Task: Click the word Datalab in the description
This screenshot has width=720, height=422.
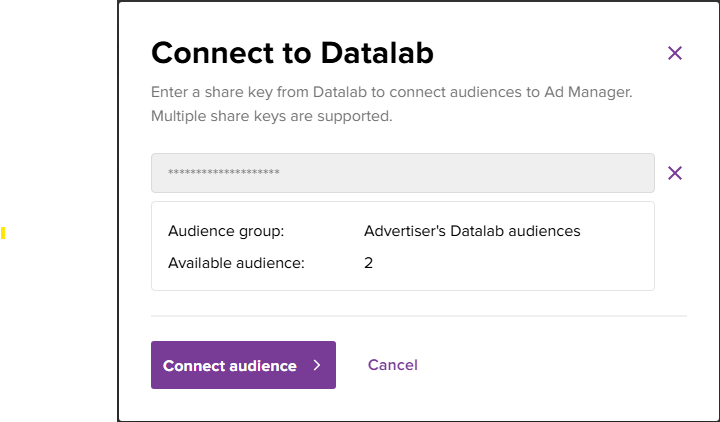Action: click(340, 92)
